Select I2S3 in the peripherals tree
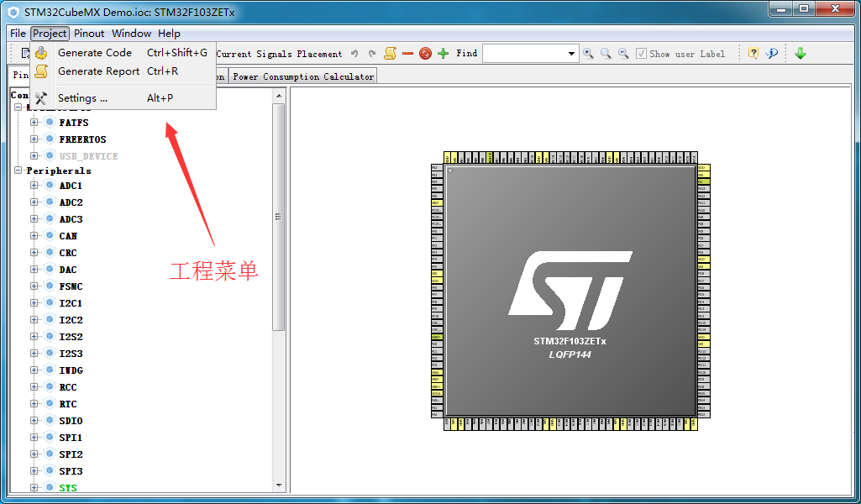 coord(71,354)
